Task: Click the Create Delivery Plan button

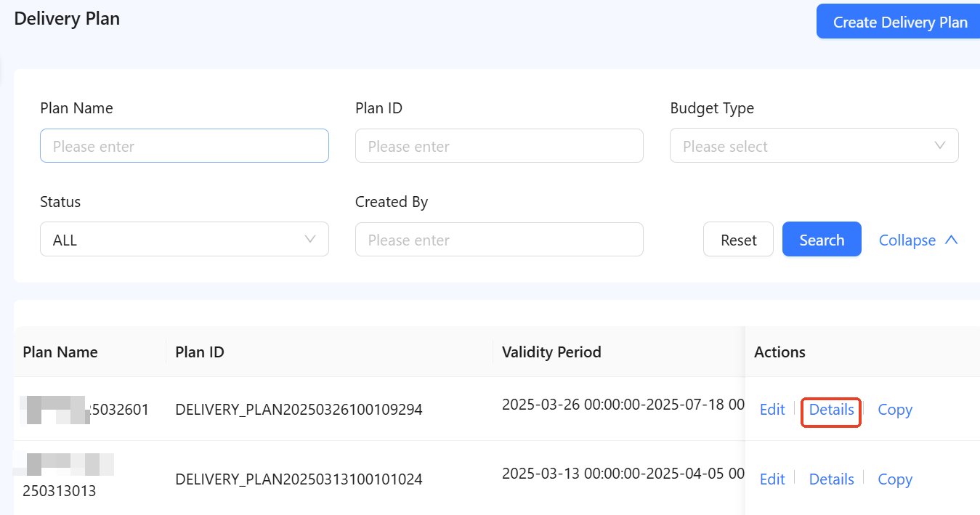Action: tap(899, 22)
